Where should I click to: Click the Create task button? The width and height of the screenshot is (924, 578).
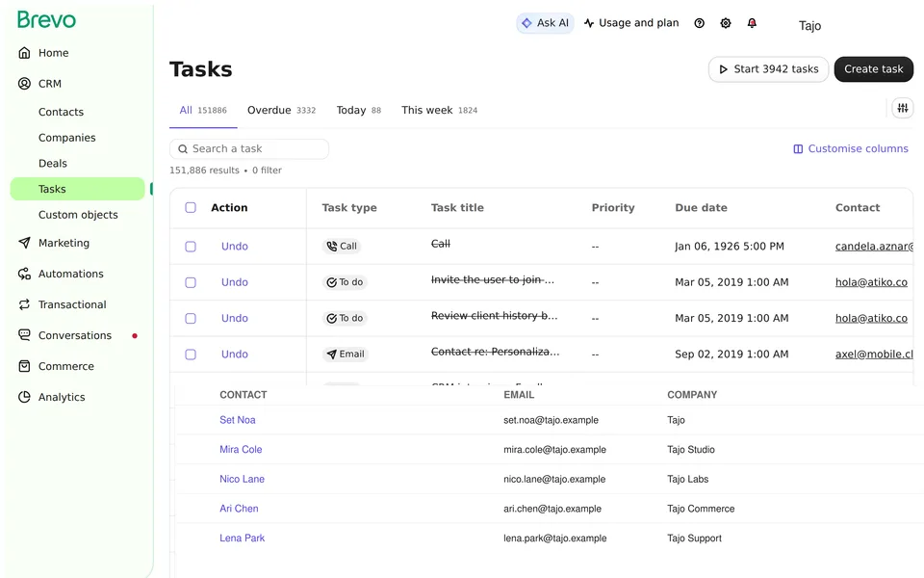coord(873,69)
